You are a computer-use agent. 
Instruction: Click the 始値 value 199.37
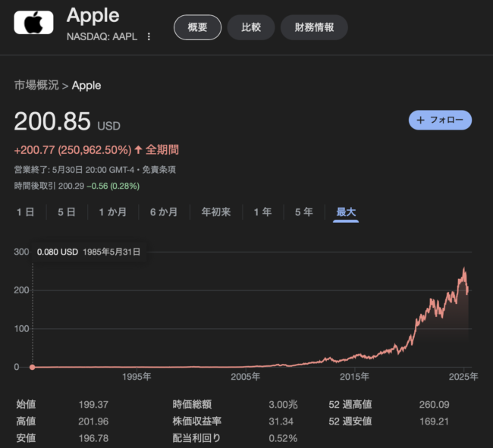point(93,405)
